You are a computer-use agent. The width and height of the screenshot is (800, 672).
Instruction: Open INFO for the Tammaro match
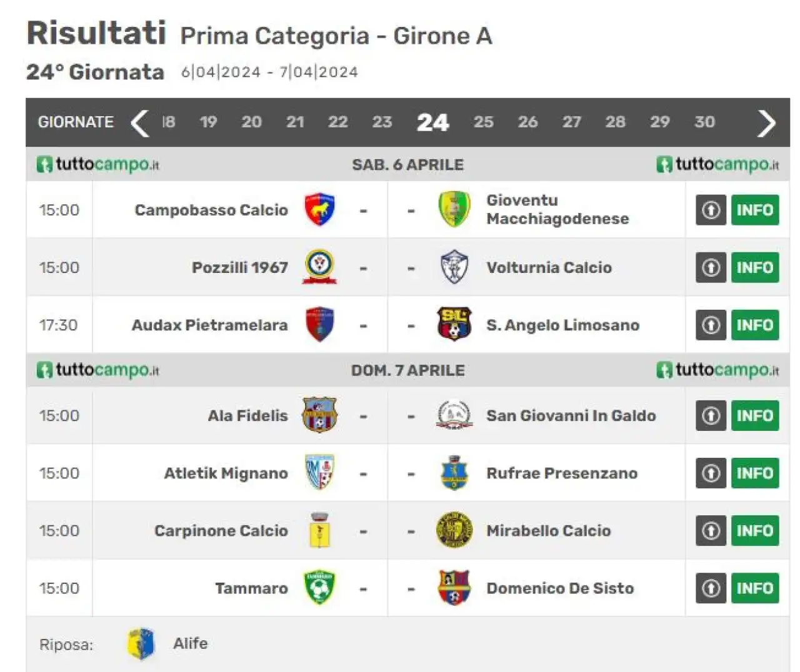pyautogui.click(x=755, y=588)
